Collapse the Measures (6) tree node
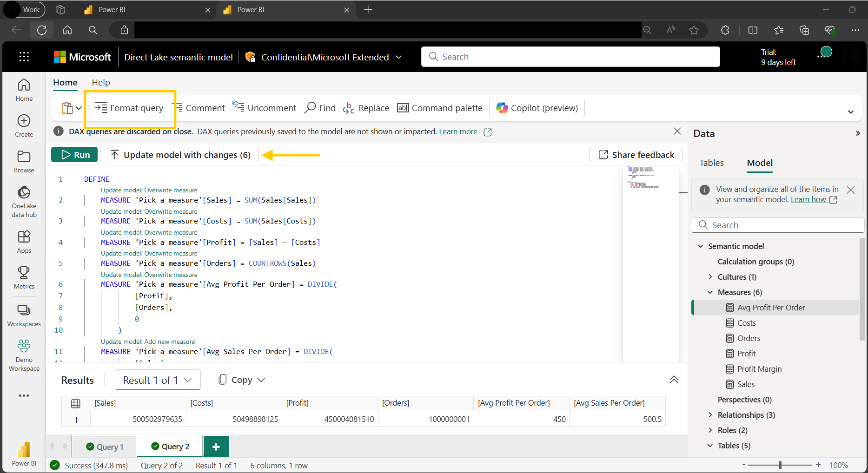The height and width of the screenshot is (473, 868). coord(710,292)
